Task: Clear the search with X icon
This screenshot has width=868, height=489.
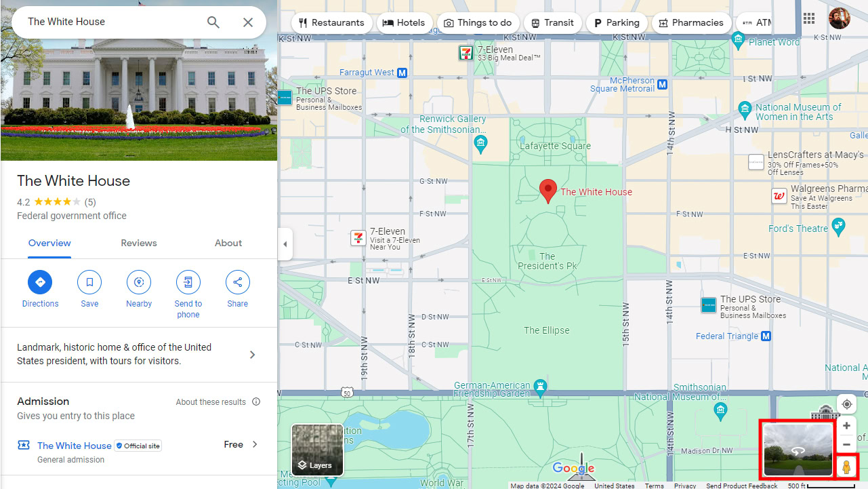Action: pos(248,22)
